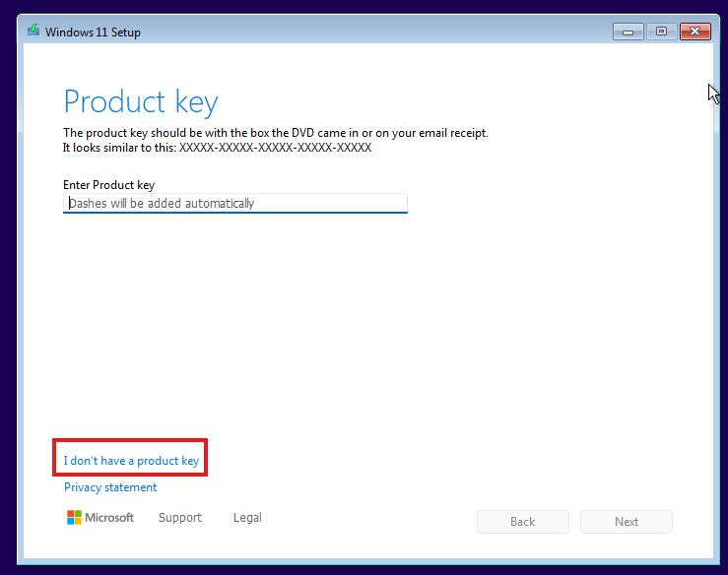Click the four-color Microsoft logo
This screenshot has width=728, height=575.
coord(74,518)
